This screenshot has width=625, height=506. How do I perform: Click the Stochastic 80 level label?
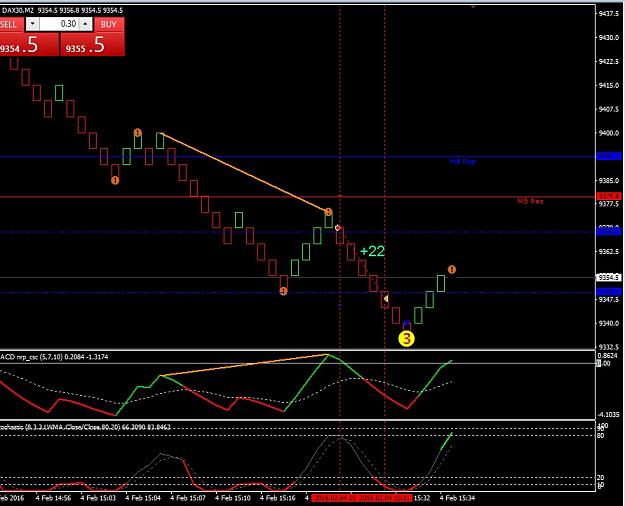(601, 435)
